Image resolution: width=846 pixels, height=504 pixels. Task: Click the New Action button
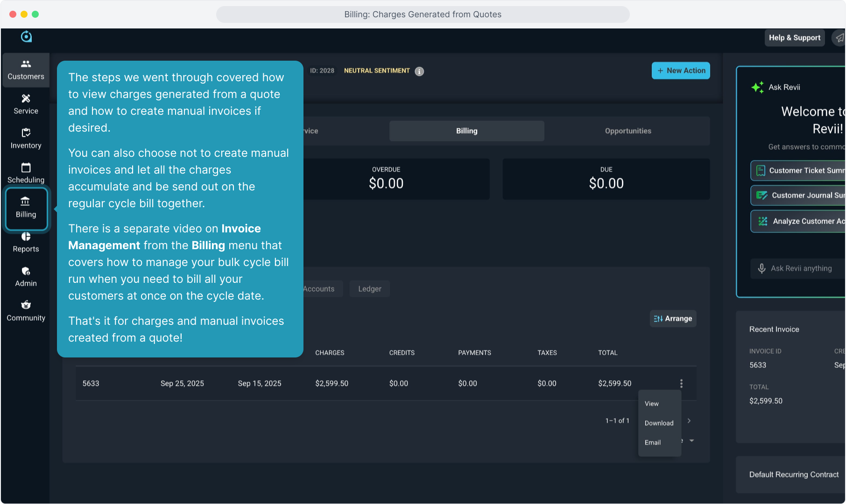pyautogui.click(x=681, y=70)
